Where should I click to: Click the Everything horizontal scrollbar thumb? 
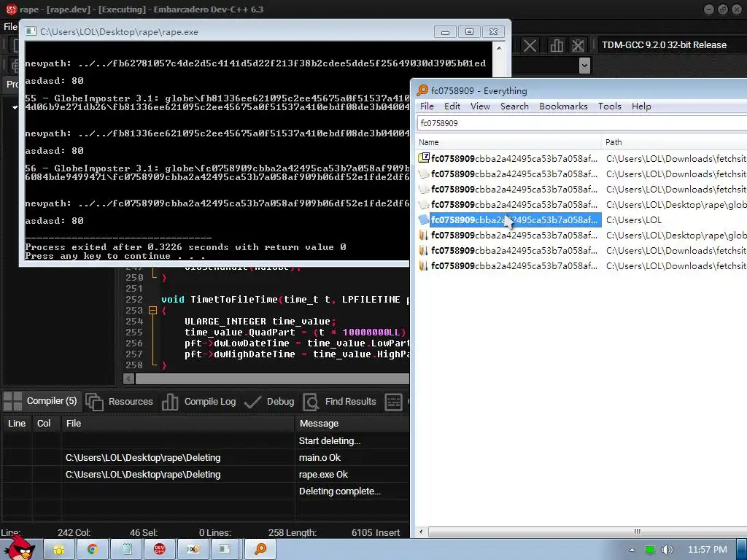(x=588, y=532)
